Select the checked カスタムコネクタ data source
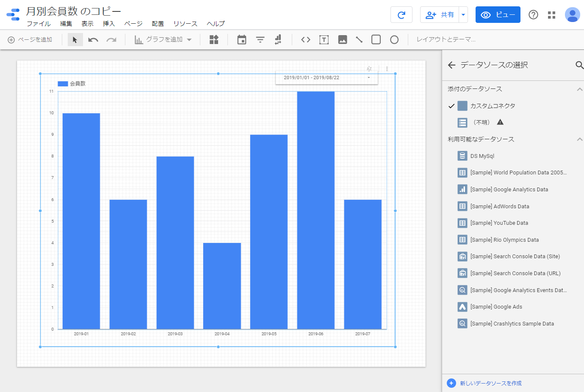Screen dimensions: 584x392 pyautogui.click(x=493, y=106)
